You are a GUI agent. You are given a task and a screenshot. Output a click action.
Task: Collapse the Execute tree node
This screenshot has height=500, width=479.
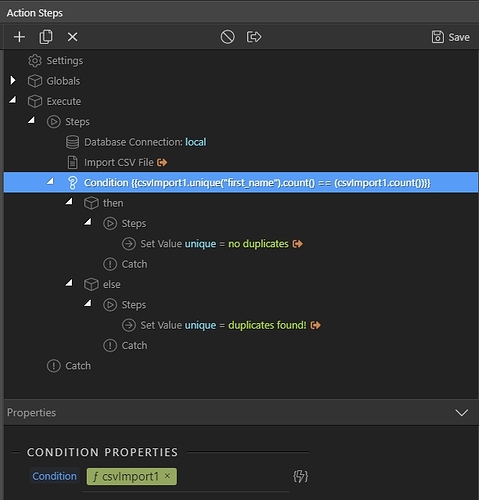tap(13, 100)
